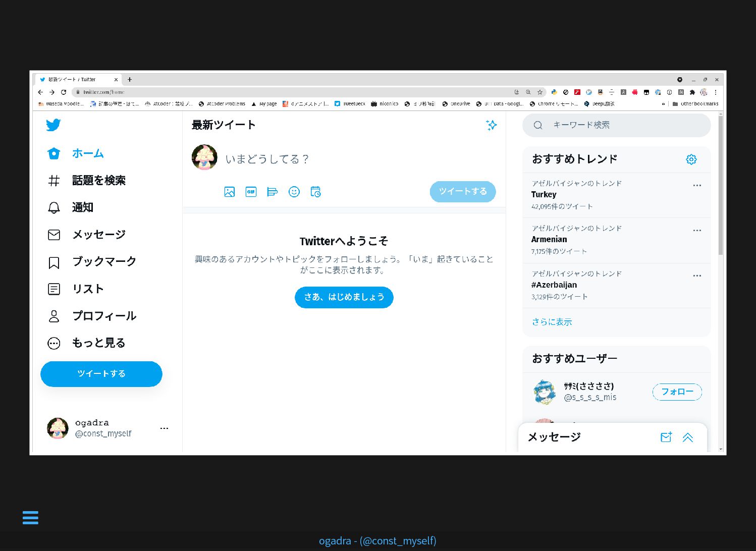Open the Python extension icon in toolbar
This screenshot has width=756, height=551.
pos(554,92)
